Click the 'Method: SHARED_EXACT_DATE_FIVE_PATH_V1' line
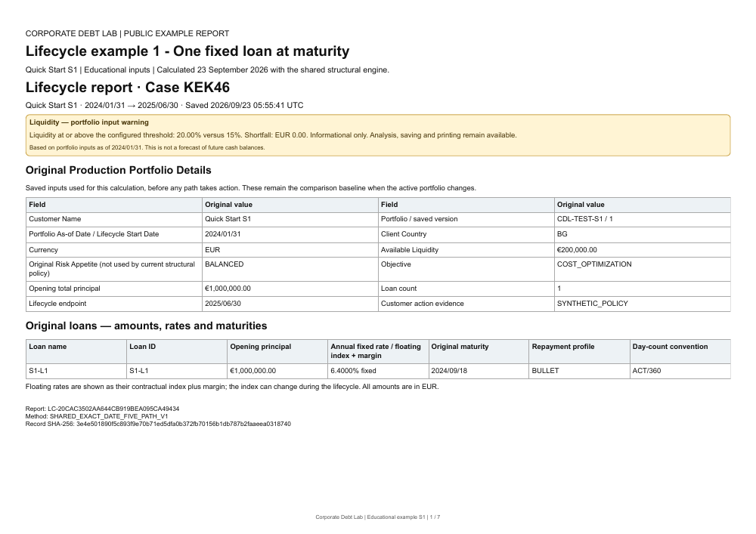 pos(97,416)
